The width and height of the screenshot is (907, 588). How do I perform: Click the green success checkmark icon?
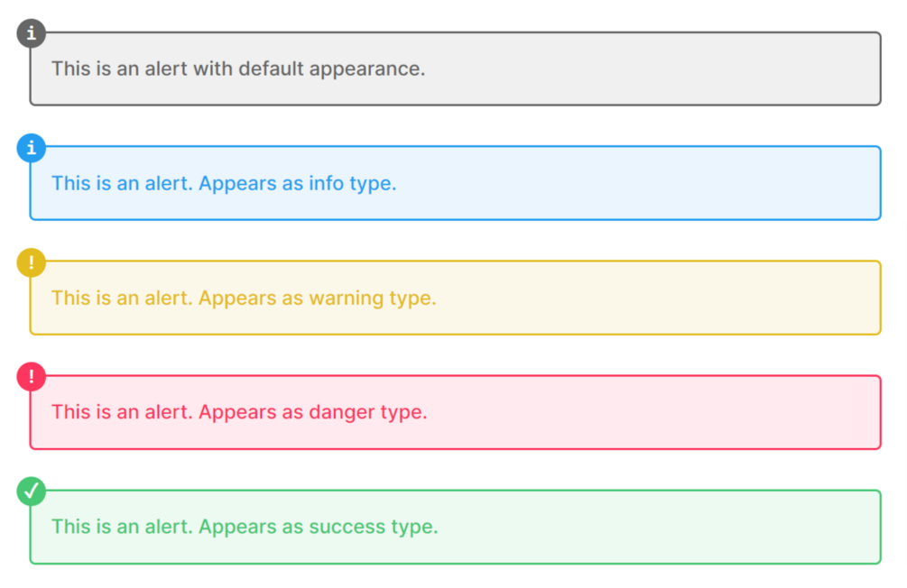tap(32, 492)
